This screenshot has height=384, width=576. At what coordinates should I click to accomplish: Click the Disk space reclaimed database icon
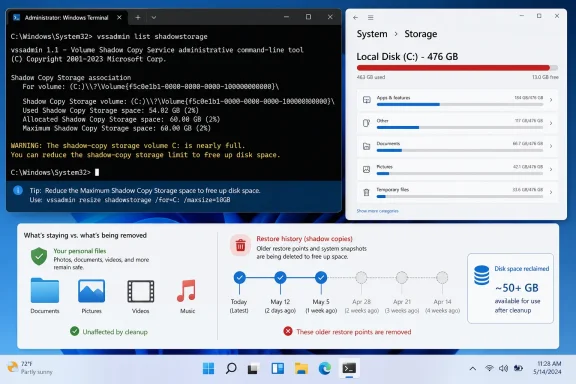pos(481,275)
